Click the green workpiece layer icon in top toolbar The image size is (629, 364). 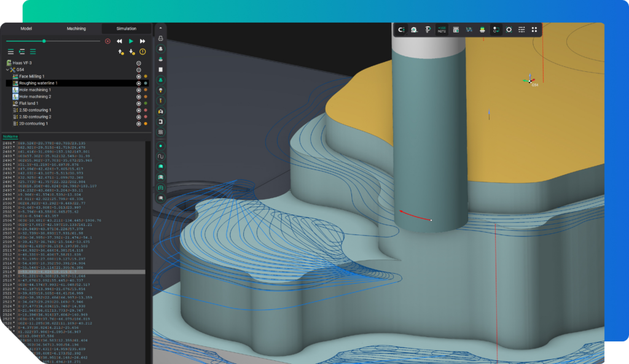tap(482, 29)
